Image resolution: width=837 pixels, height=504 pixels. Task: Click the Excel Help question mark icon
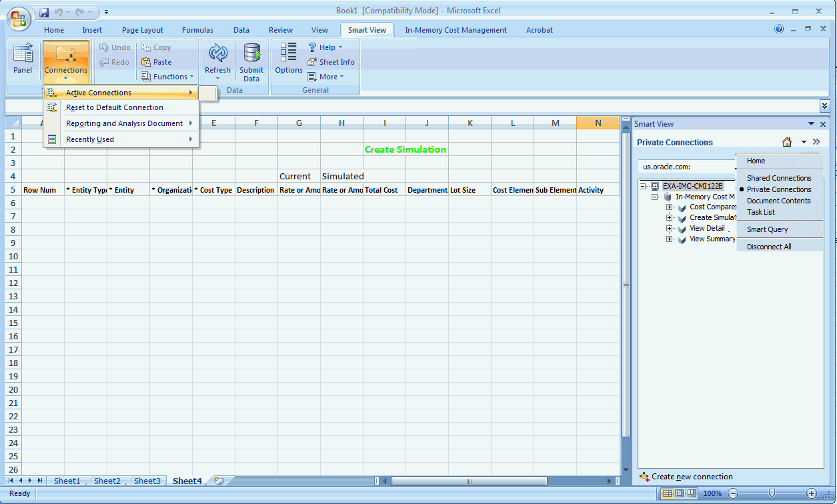779,29
